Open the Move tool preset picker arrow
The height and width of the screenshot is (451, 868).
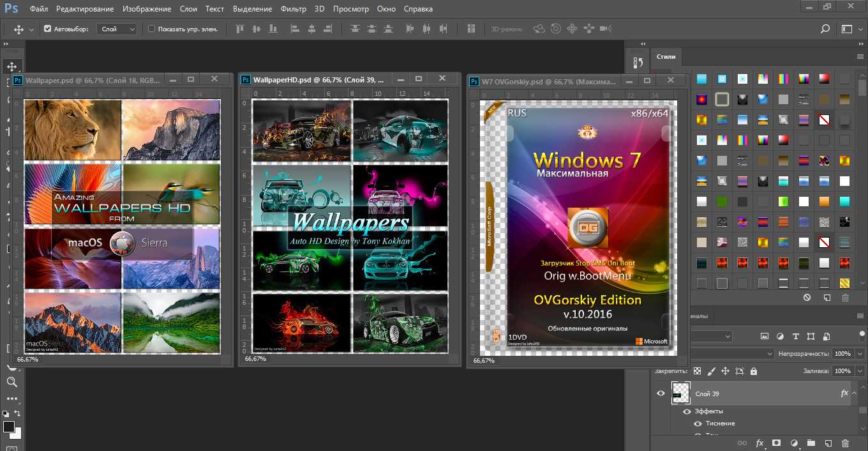click(x=32, y=29)
